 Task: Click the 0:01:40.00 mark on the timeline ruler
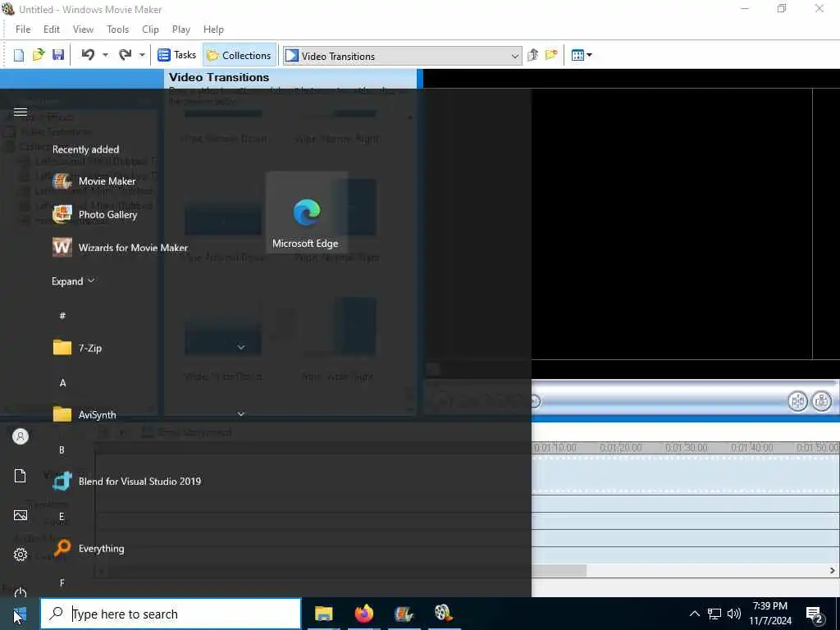coord(751,447)
